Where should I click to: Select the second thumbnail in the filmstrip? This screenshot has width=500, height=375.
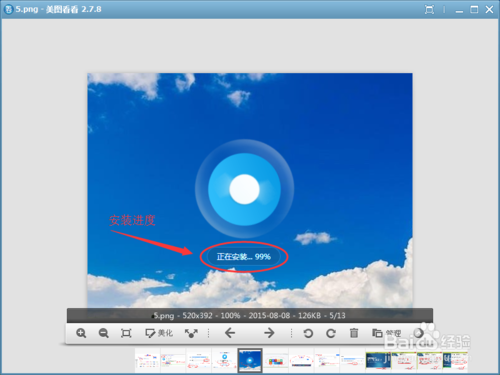(x=173, y=361)
